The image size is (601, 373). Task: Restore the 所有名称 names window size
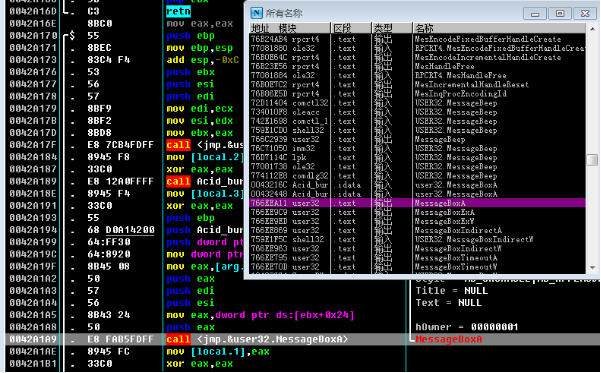click(x=560, y=13)
